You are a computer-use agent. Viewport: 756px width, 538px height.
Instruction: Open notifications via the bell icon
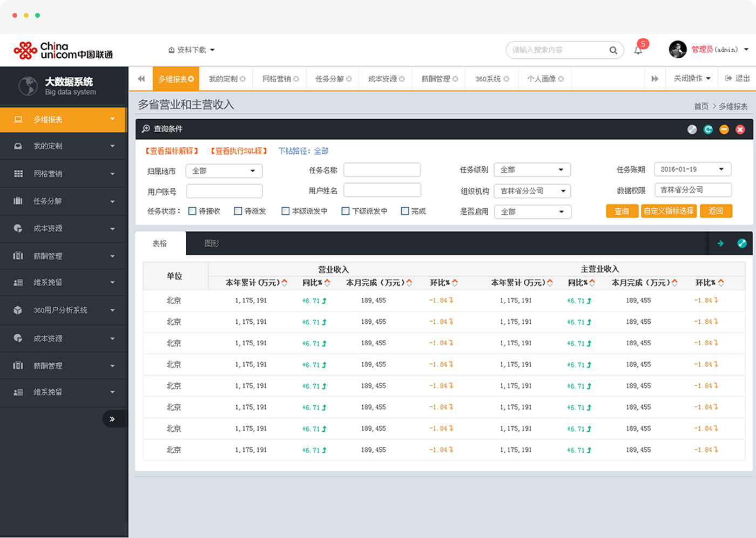tap(637, 50)
